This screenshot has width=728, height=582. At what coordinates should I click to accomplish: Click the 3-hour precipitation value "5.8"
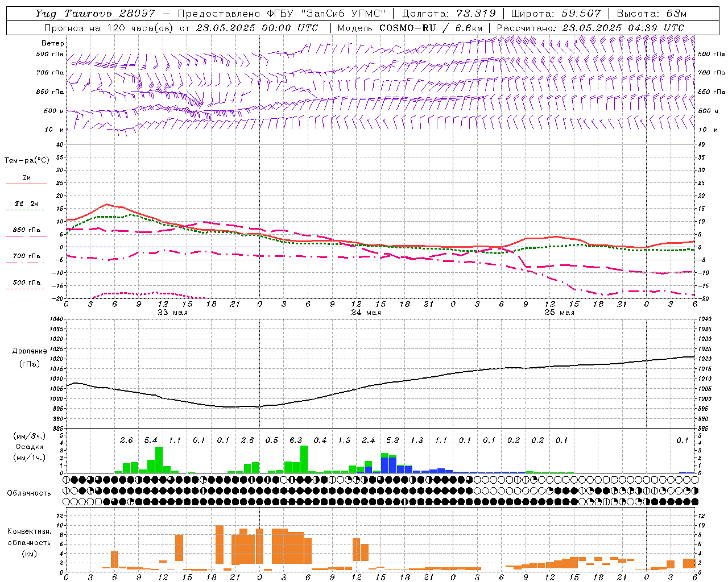[x=392, y=440]
